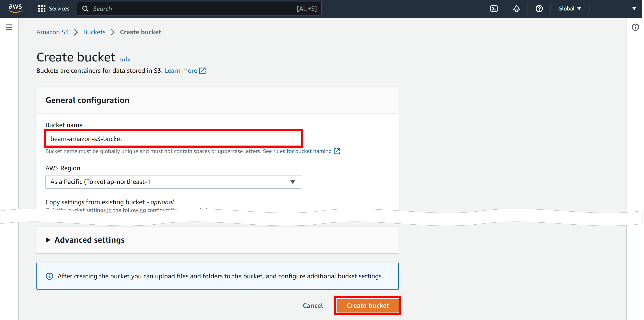Go to Amazon S3 breadcrumb

52,32
